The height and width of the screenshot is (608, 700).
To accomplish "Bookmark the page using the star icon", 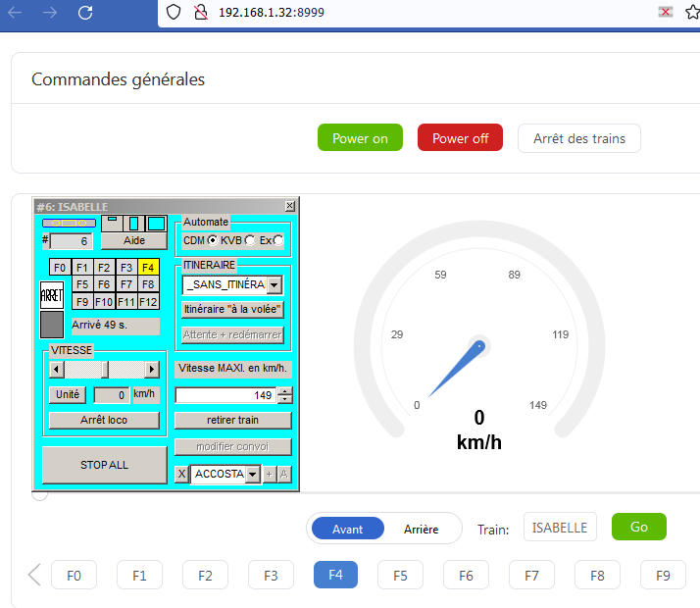I will click(x=692, y=12).
